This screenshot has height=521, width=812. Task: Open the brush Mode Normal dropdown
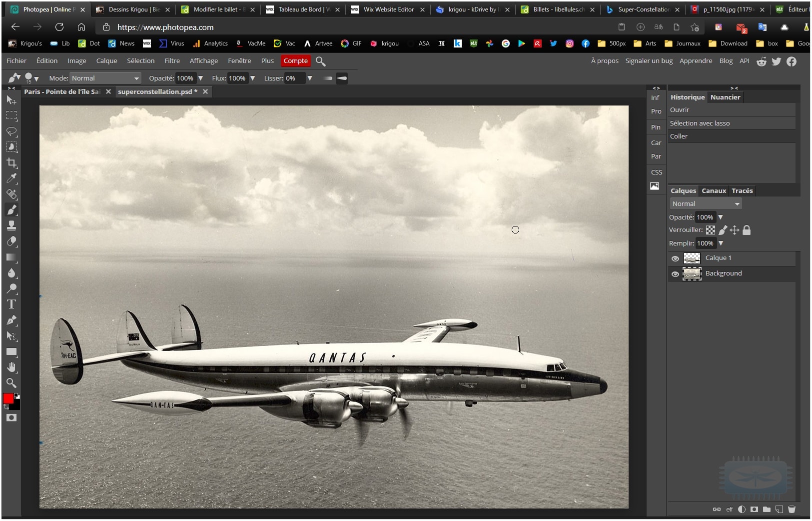pyautogui.click(x=105, y=78)
